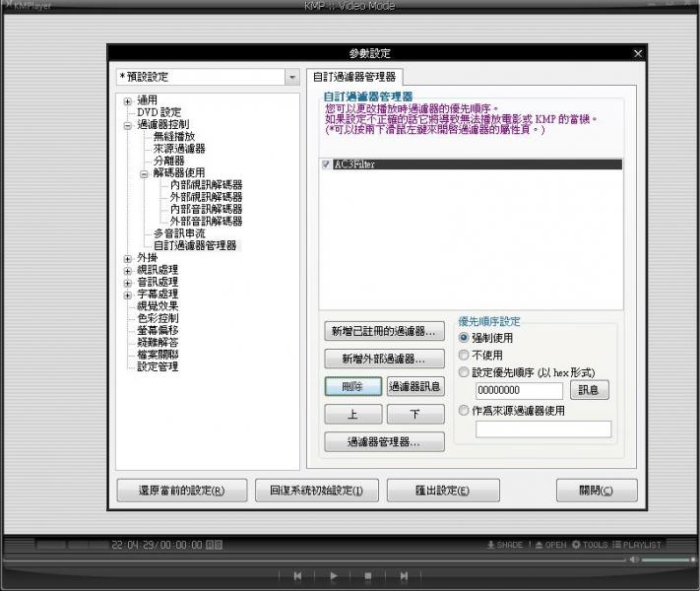The height and width of the screenshot is (591, 700).
Task: Click the SHADE control in the player bar
Action: (504, 545)
